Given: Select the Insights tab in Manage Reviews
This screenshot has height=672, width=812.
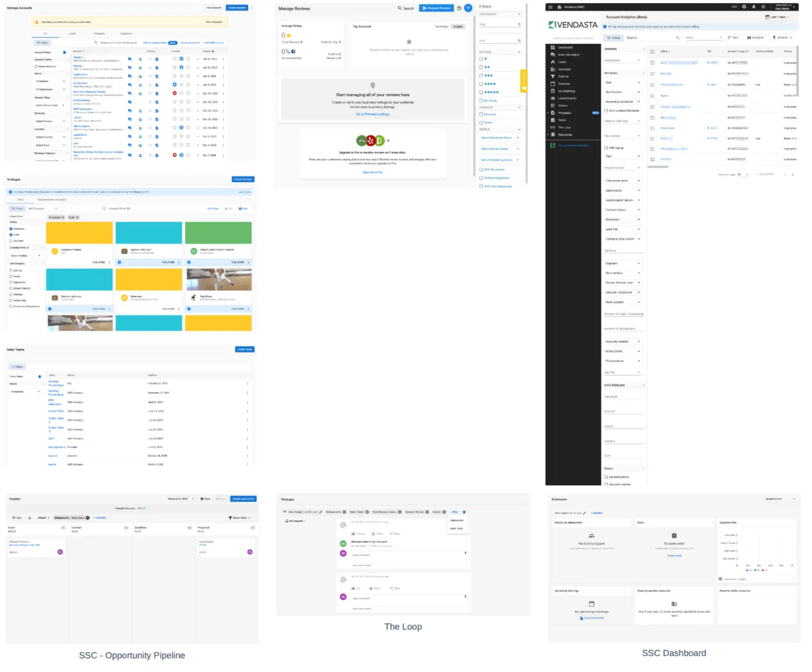Looking at the screenshot, I should 458,27.
